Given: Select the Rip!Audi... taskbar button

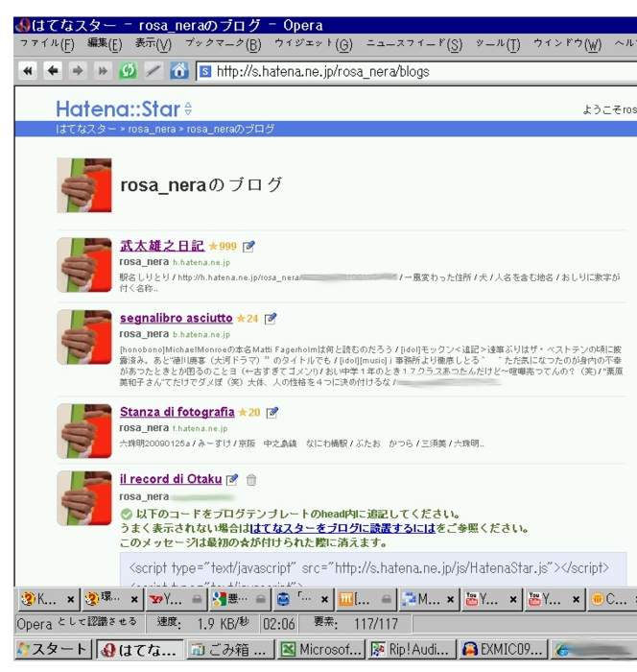Looking at the screenshot, I should (412, 649).
